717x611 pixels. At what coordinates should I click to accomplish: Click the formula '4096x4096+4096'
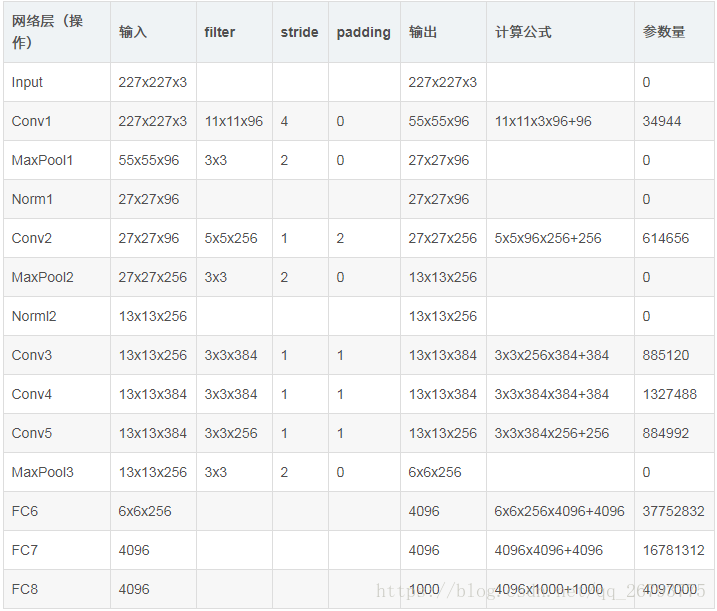click(549, 550)
